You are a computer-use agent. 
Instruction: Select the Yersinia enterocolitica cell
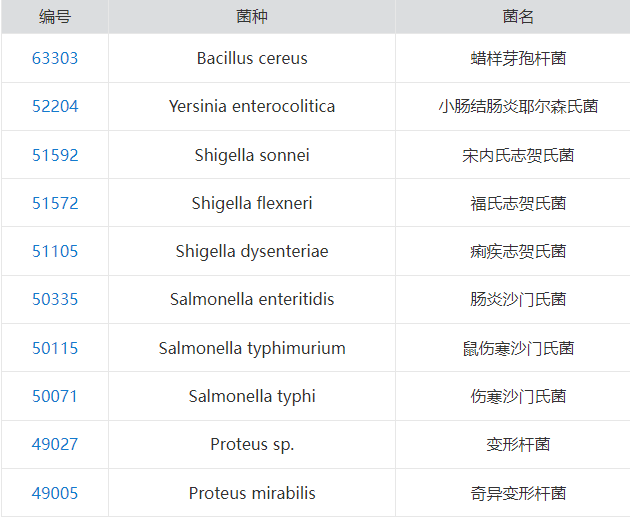coord(252,106)
